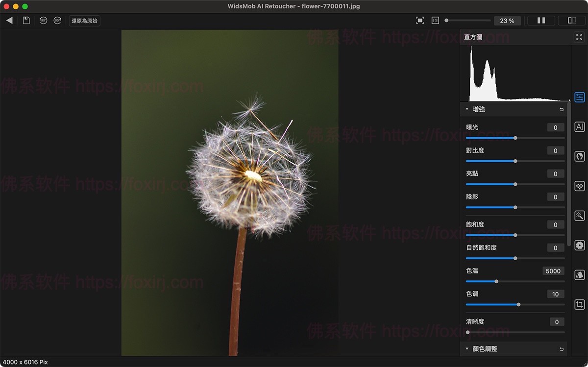Click the 色溫 value field showing 5000
Viewport: 588px width, 367px height.
coord(553,271)
